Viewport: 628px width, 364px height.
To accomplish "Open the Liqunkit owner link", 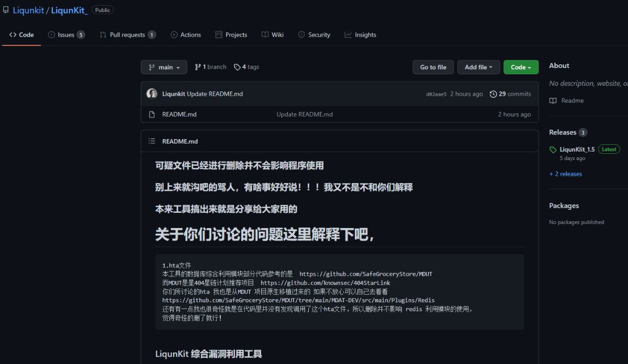I will 28,10.
